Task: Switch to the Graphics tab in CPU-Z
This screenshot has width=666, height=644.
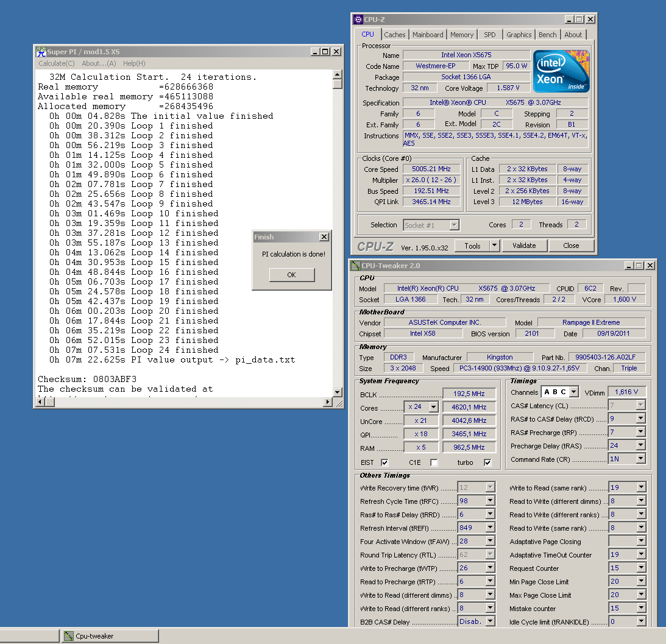Action: [x=519, y=35]
